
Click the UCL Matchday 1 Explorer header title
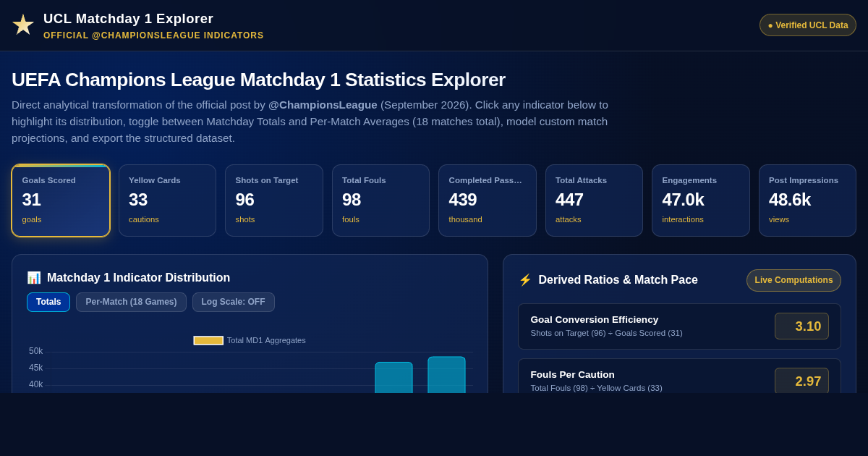click(128, 19)
